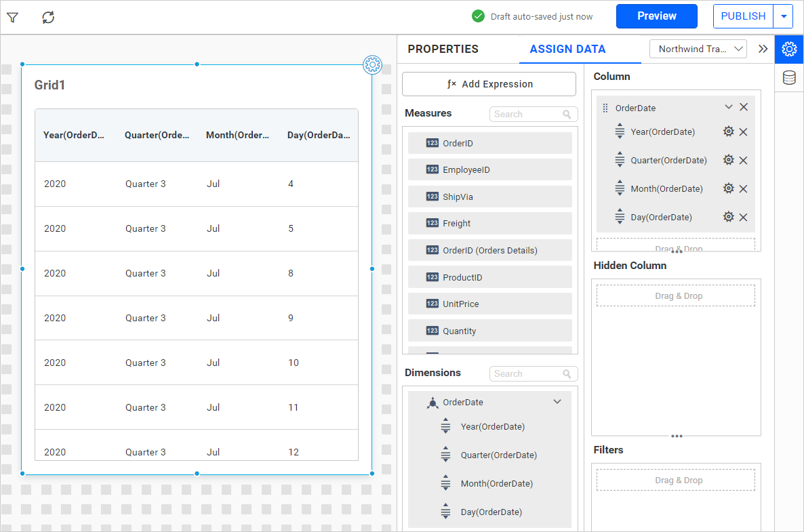The height and width of the screenshot is (532, 804).
Task: Click the refresh icon in top toolbar
Action: (48, 18)
